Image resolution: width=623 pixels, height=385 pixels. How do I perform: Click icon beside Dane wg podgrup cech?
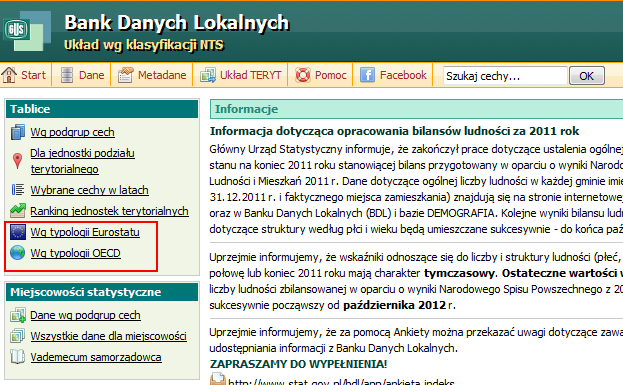[x=18, y=315]
